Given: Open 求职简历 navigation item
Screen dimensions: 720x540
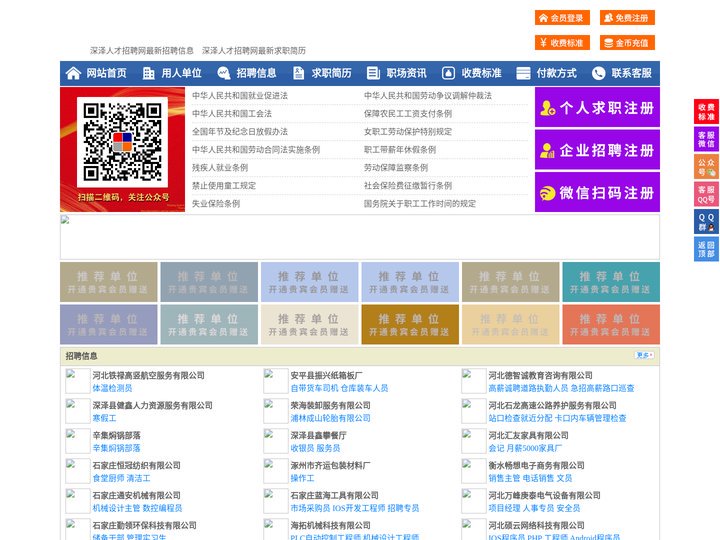Looking at the screenshot, I should coord(332,73).
